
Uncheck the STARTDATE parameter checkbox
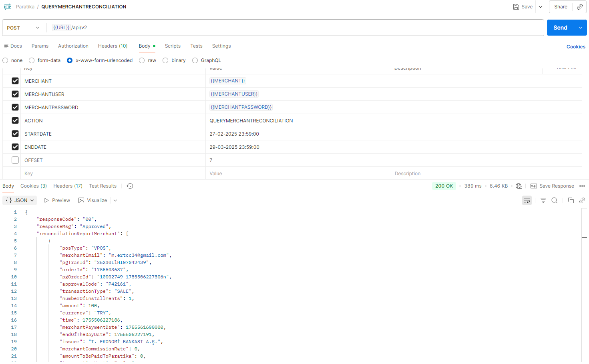15,134
